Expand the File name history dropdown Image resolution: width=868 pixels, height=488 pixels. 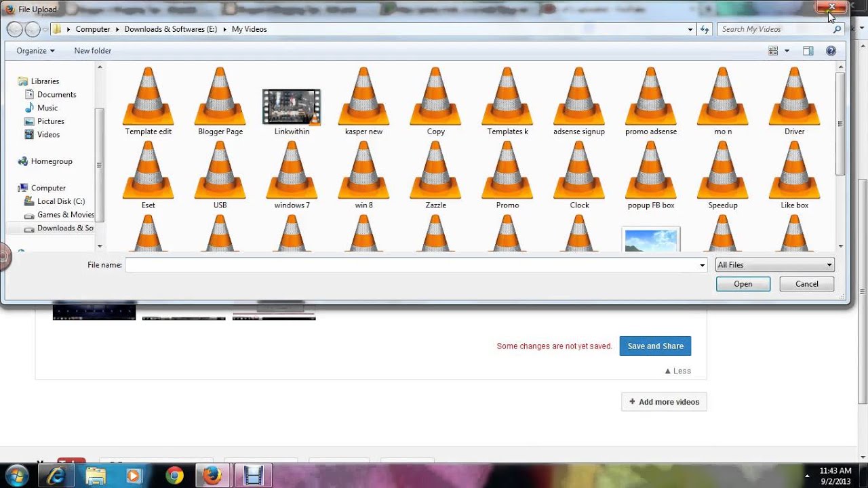[x=703, y=265]
